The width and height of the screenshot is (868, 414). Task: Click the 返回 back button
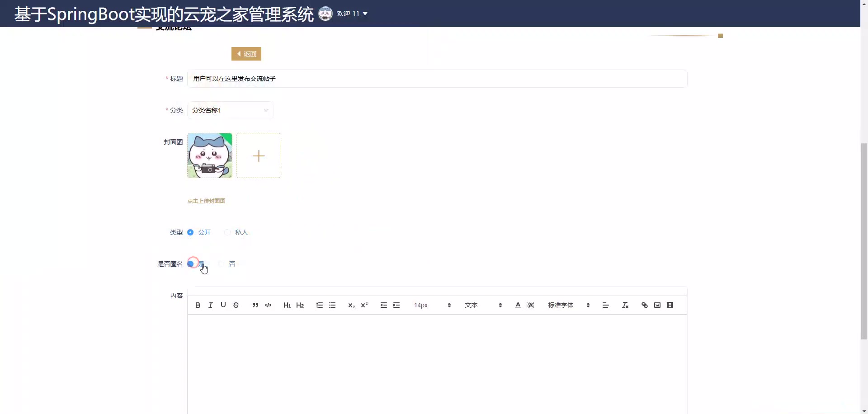(246, 54)
